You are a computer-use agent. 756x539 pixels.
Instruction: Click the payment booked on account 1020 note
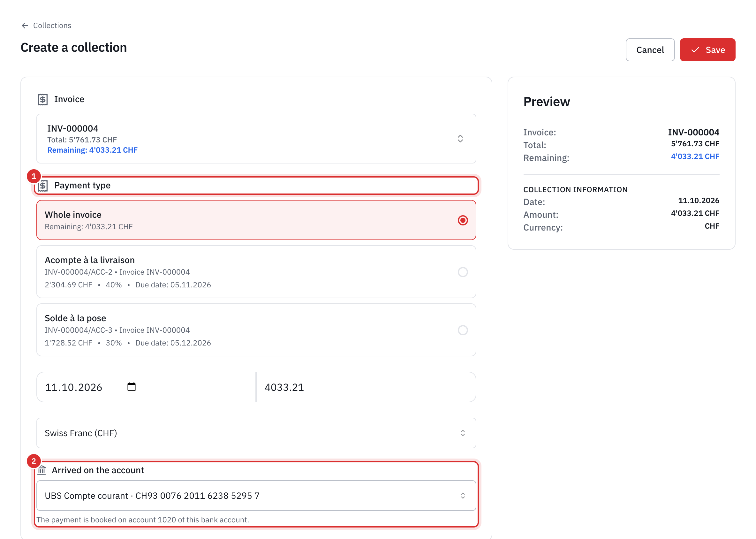pos(143,520)
